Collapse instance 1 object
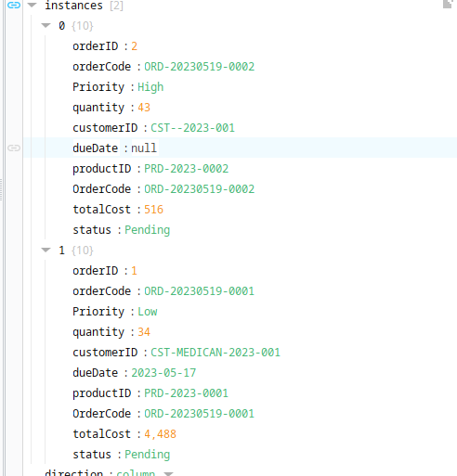The width and height of the screenshot is (457, 476). coord(46,251)
